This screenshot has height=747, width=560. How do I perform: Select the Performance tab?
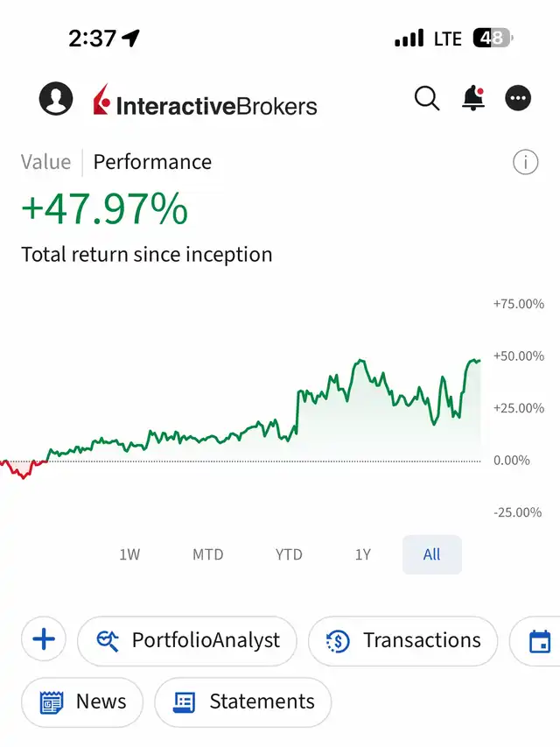coord(152,162)
